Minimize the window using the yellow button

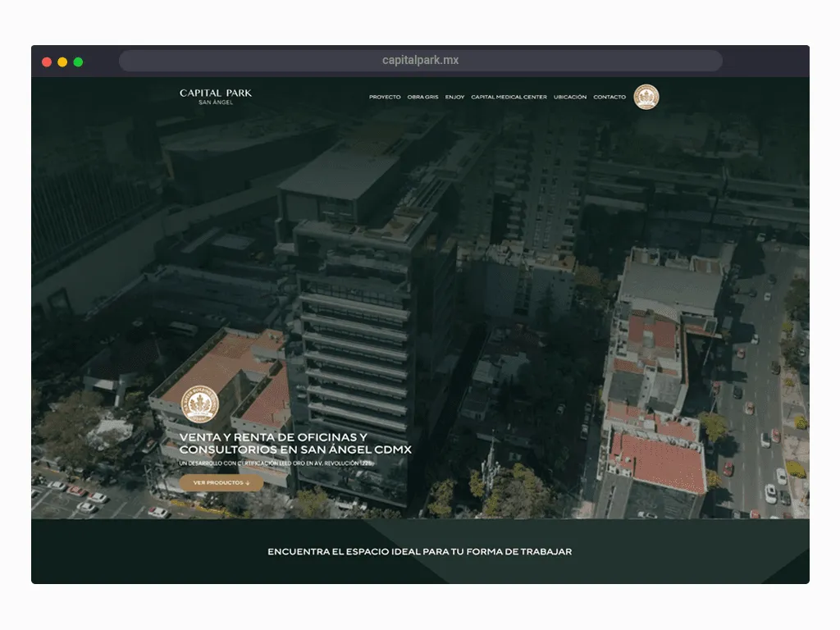(62, 62)
